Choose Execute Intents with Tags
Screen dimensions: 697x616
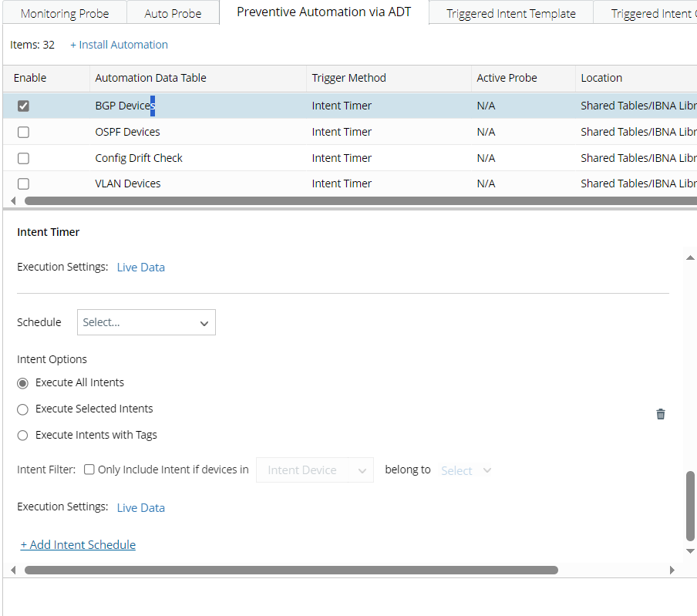23,436
